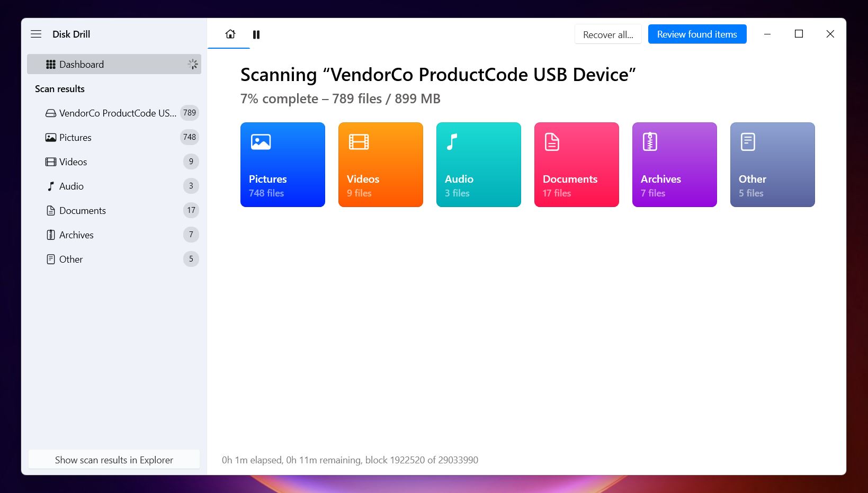Image resolution: width=868 pixels, height=493 pixels.
Task: Click the Archives sidebar zip icon
Action: (51, 235)
